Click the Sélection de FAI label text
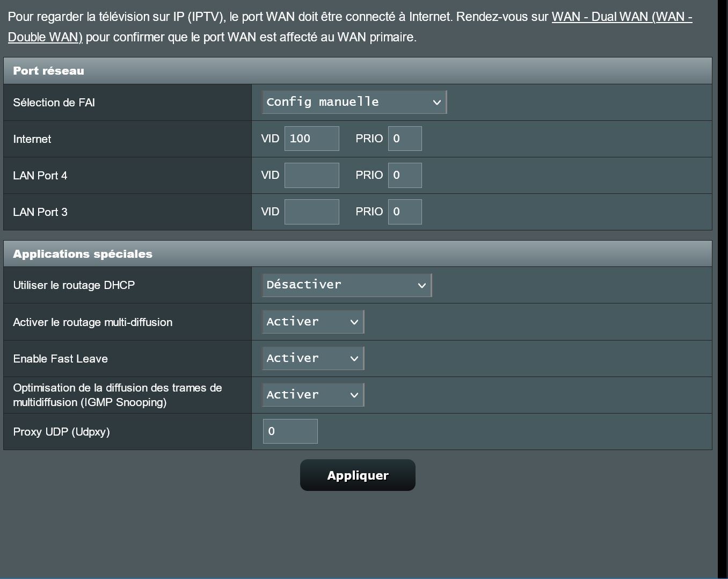The width and height of the screenshot is (728, 579). click(x=54, y=103)
